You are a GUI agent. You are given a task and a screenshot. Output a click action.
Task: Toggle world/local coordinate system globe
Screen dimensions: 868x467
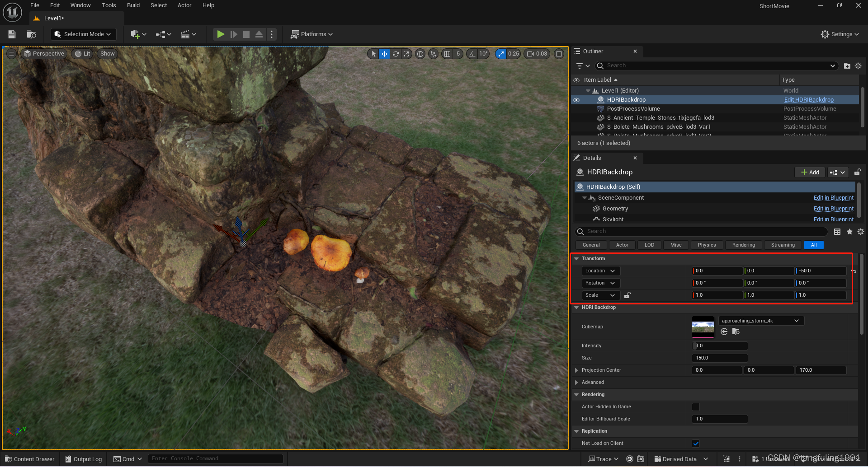click(420, 54)
